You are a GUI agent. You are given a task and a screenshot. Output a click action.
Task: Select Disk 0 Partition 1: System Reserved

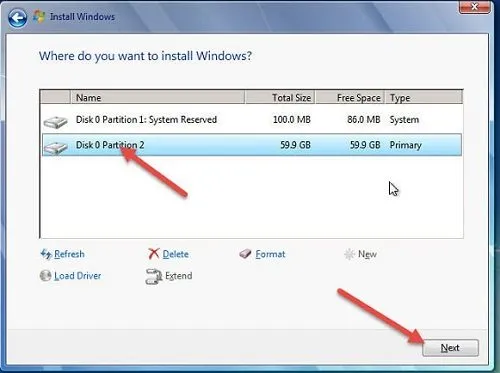(252, 120)
